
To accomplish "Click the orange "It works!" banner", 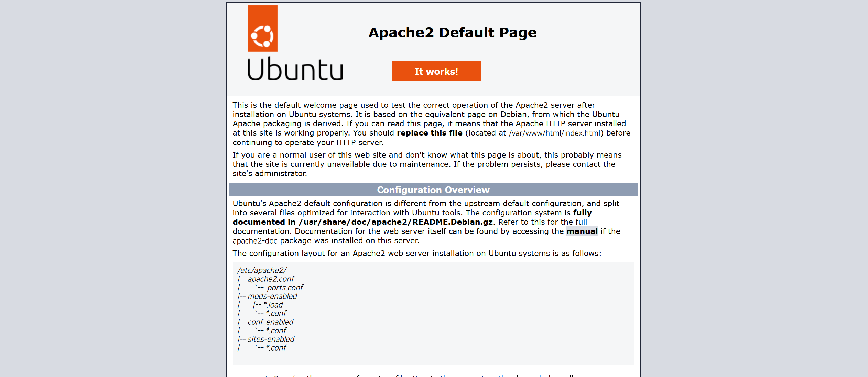I will click(436, 71).
